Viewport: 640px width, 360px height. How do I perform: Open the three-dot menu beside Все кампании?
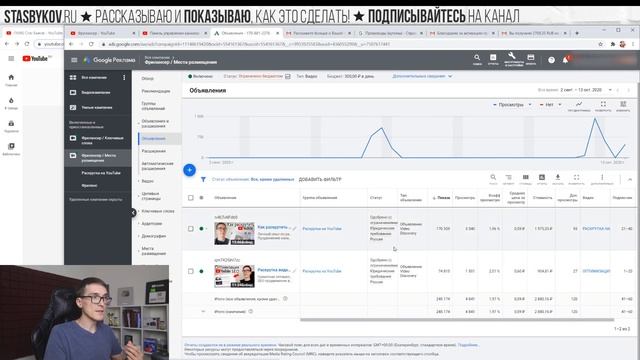(x=124, y=77)
